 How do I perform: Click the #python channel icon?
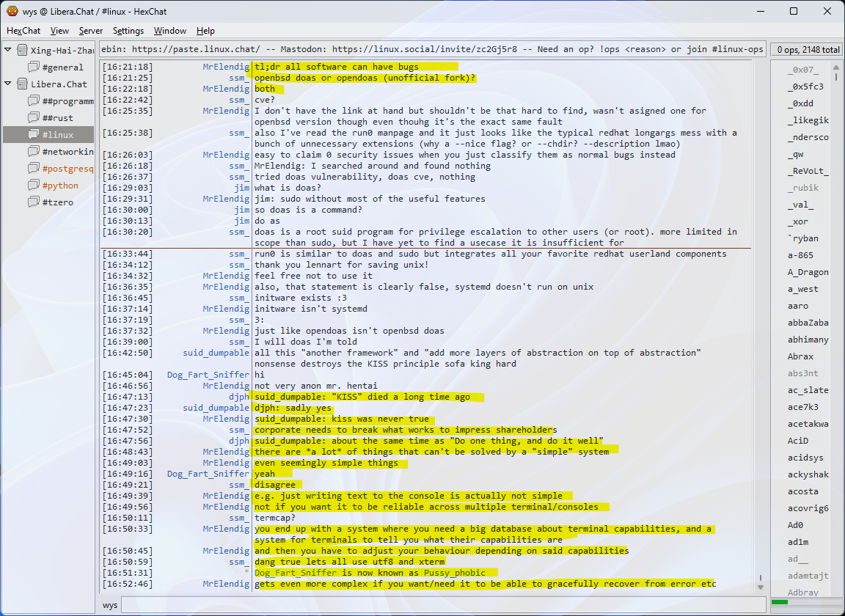point(34,186)
